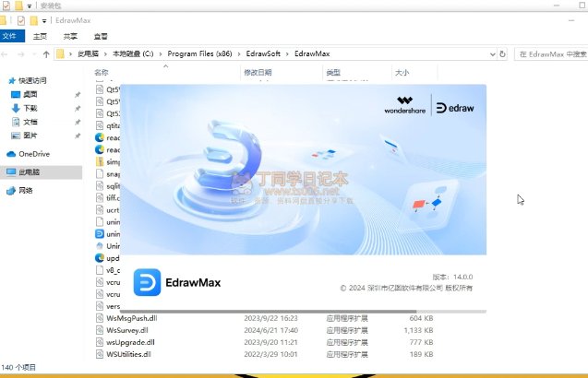
Task: Unpin 下载 pin icon
Action: coord(78,109)
